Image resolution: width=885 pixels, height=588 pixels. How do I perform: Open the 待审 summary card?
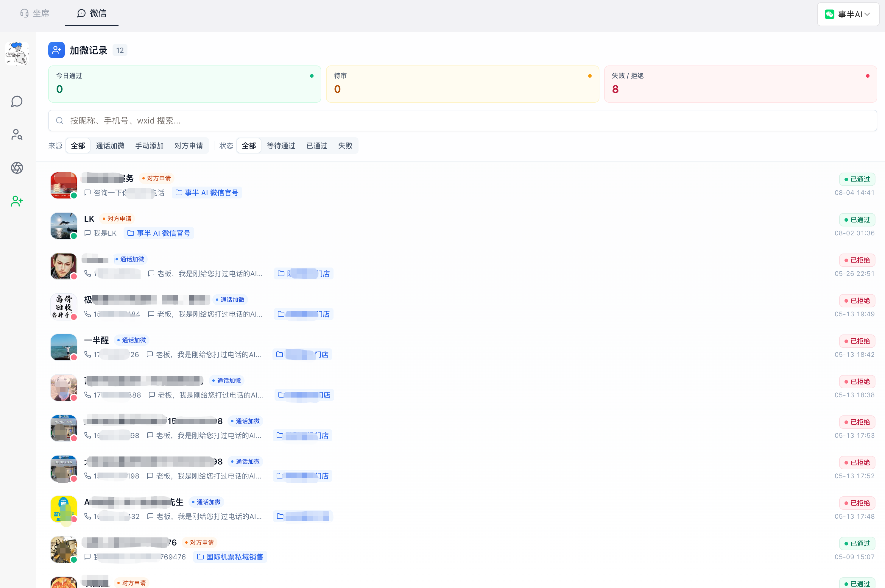coord(462,84)
